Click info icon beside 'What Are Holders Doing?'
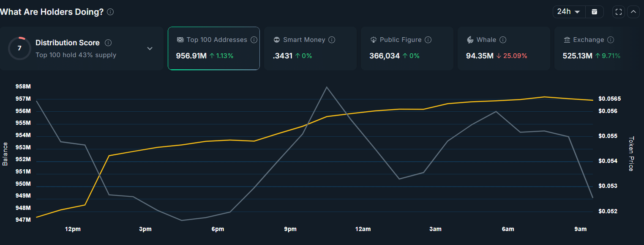 pos(110,12)
